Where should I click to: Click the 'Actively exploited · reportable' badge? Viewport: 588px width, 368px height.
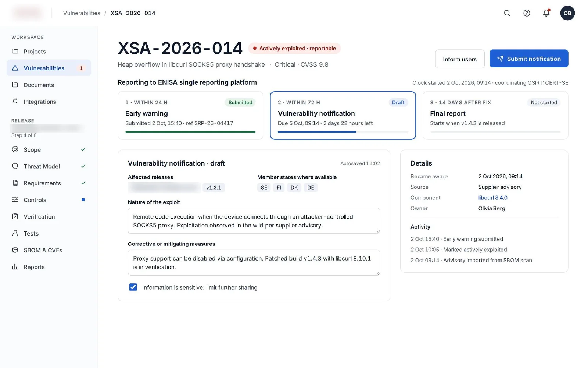coord(294,48)
